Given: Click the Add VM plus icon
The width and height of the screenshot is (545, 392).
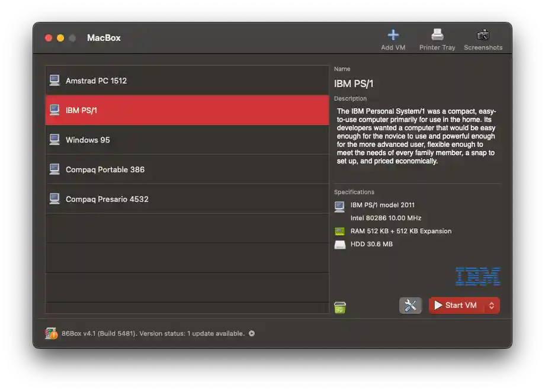Looking at the screenshot, I should [393, 35].
